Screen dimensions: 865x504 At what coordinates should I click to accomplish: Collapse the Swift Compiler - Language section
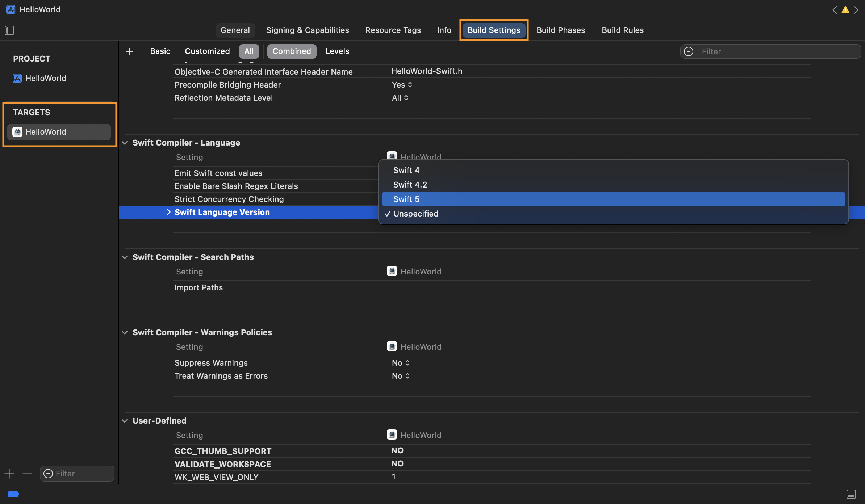[x=125, y=143]
